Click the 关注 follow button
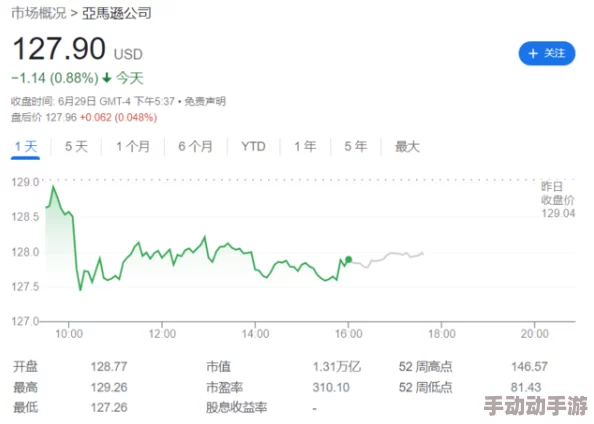594x424 pixels. [547, 53]
